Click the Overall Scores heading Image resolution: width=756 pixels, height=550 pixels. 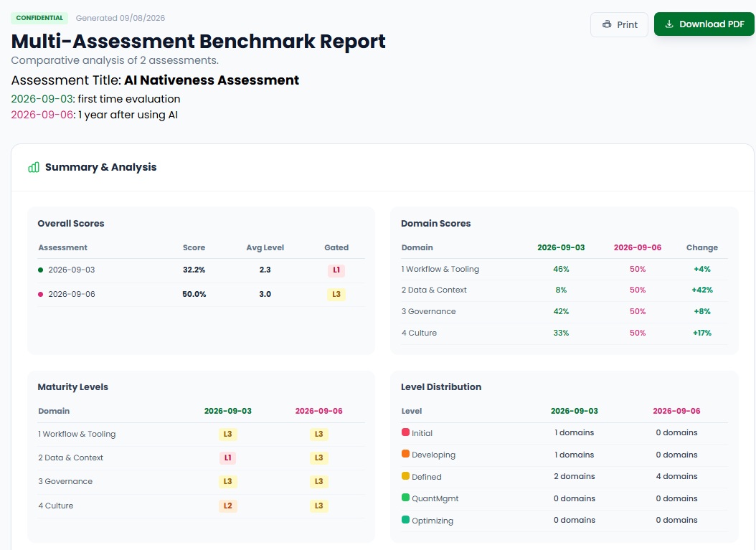tap(71, 223)
